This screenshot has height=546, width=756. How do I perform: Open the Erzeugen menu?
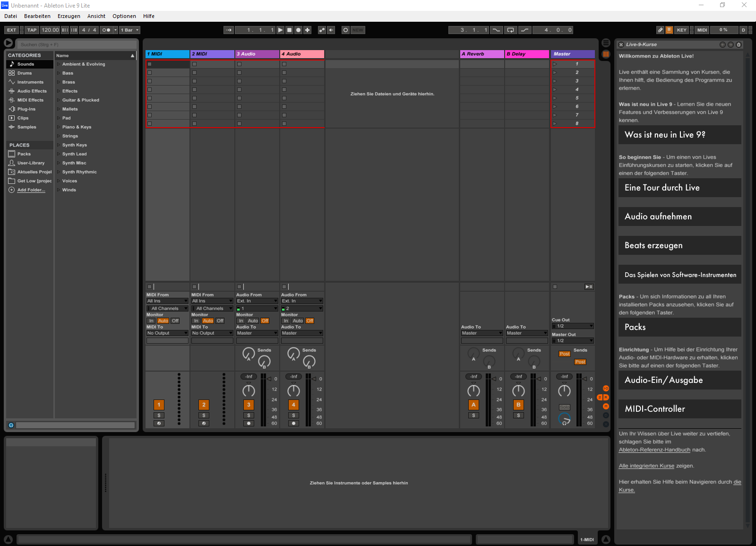[x=69, y=16]
